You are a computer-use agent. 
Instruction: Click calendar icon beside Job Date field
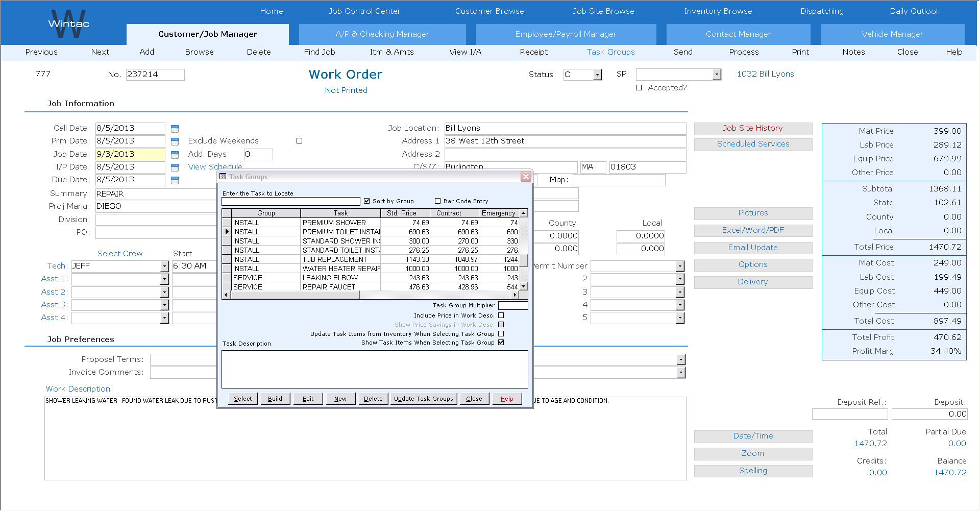tap(175, 155)
